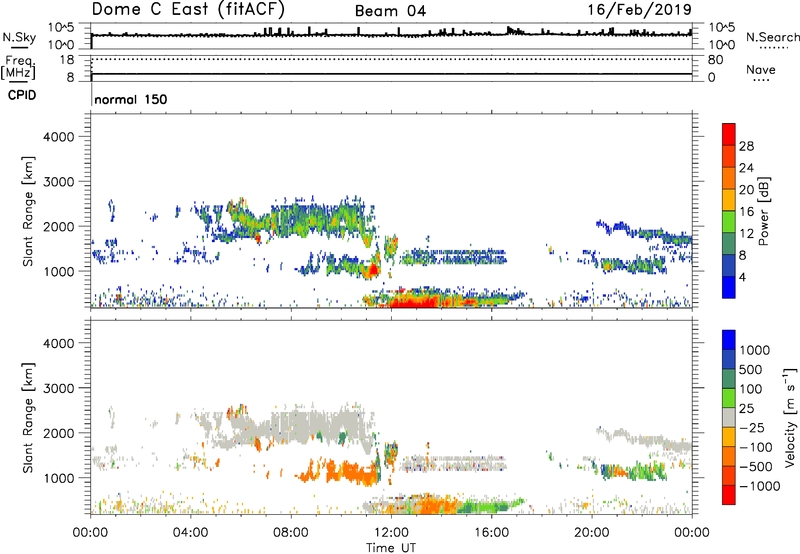Click the 'N.Search' legend label
The image size is (800, 554).
coord(772,37)
